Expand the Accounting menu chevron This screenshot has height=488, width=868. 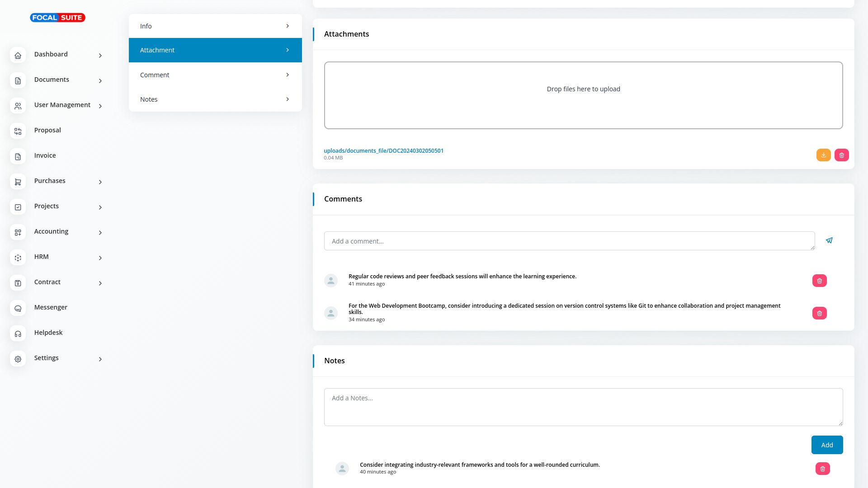(x=100, y=233)
